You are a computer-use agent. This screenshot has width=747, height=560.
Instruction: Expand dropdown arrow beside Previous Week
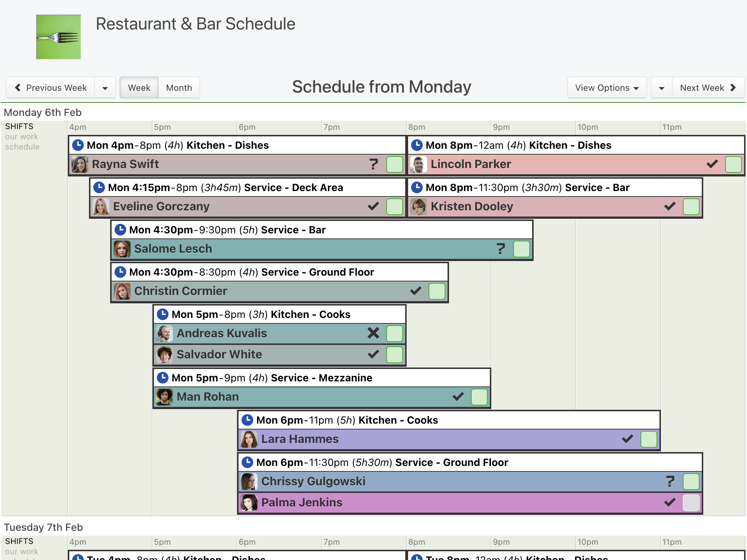point(105,87)
